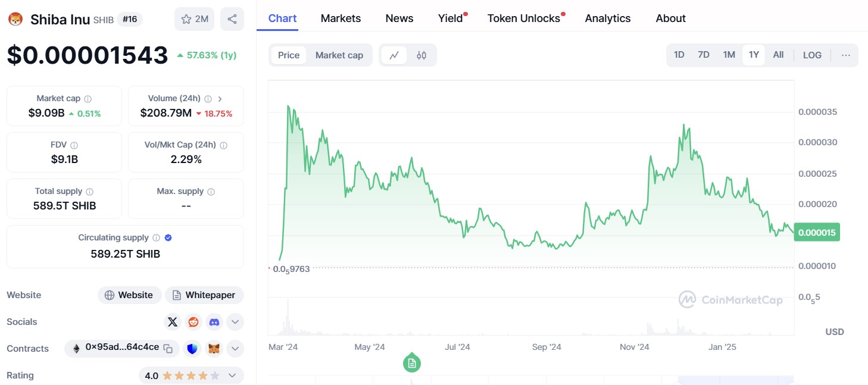Switch to Token Unlocks tab
Screen dimensions: 868x385
tap(524, 18)
